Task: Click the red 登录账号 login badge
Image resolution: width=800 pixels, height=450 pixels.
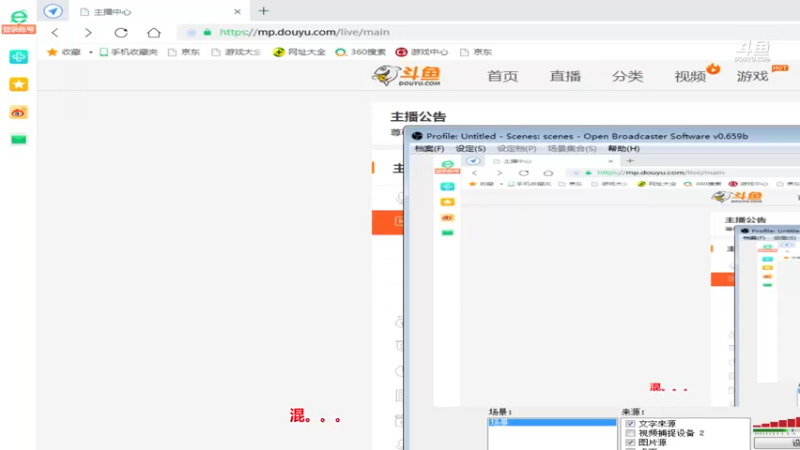Action: click(x=18, y=29)
